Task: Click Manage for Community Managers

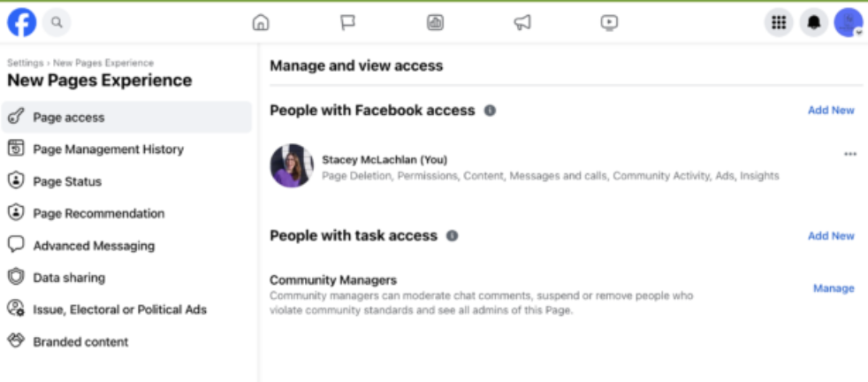Action: [x=834, y=288]
